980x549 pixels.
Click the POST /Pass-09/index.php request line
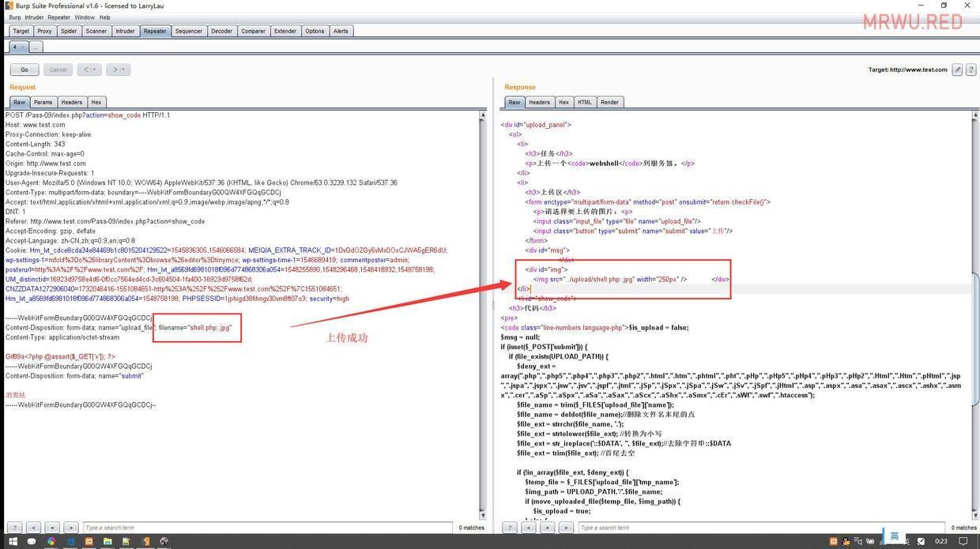pyautogui.click(x=88, y=115)
